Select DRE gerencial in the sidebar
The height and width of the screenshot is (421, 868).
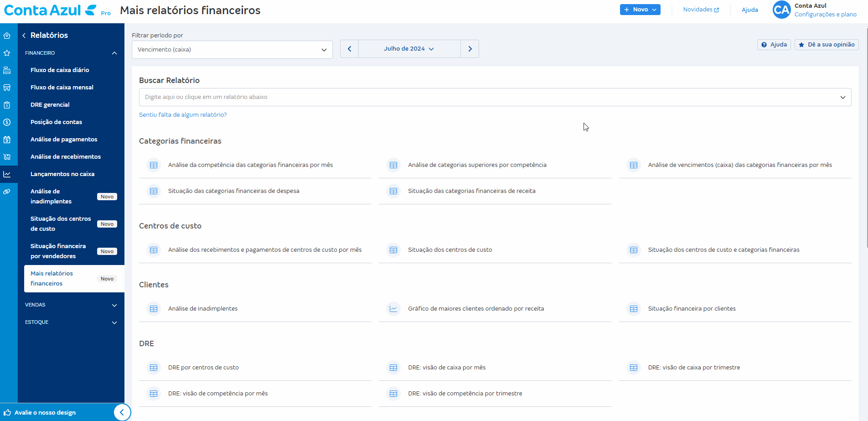tap(50, 105)
